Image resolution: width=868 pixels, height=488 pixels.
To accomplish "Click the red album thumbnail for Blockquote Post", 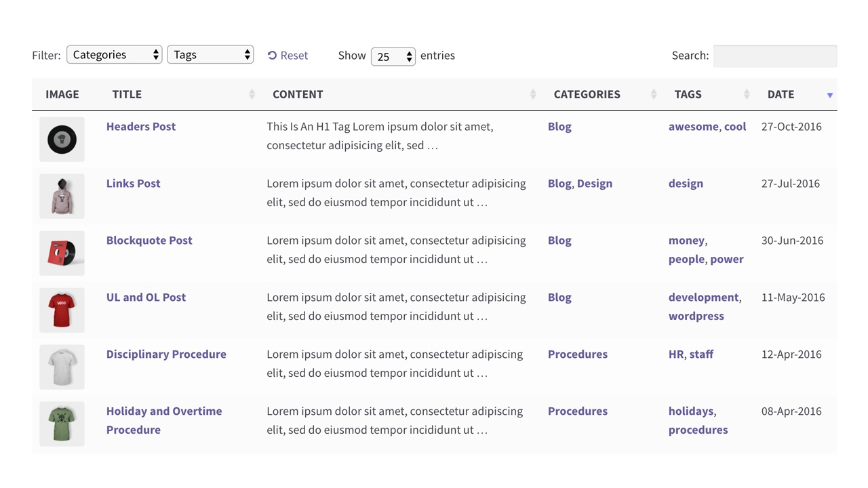I will 62,253.
